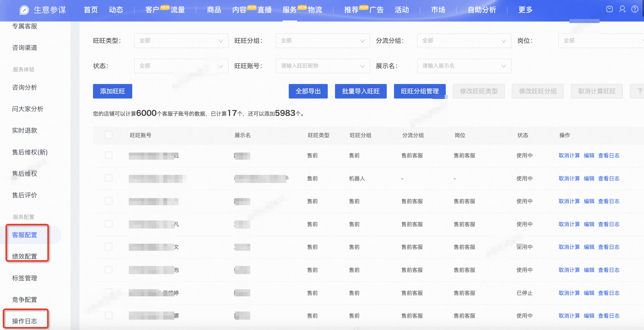
Task: Click 查看日志 in the 已停止 row
Action: [x=609, y=293]
